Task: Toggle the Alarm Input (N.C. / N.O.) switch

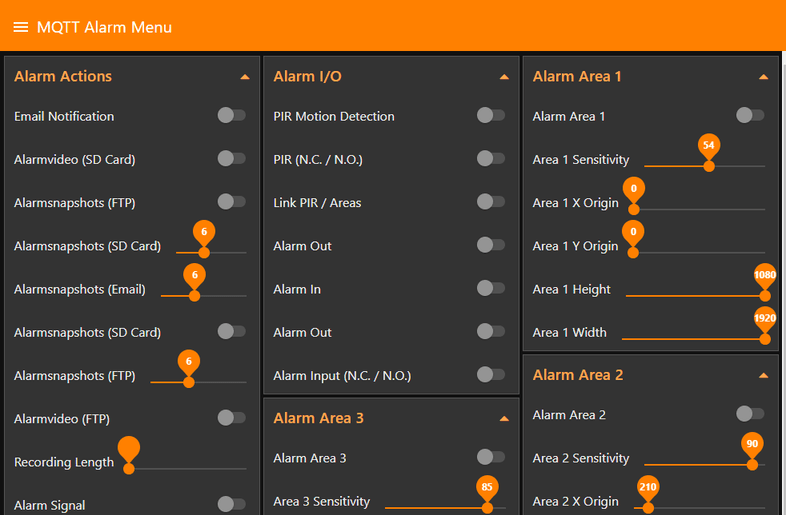Action: [490, 375]
